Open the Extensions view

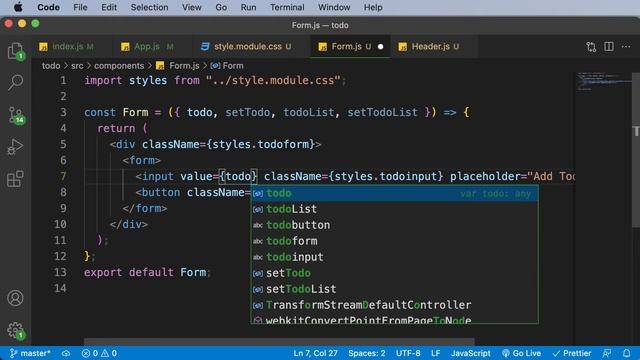16,179
